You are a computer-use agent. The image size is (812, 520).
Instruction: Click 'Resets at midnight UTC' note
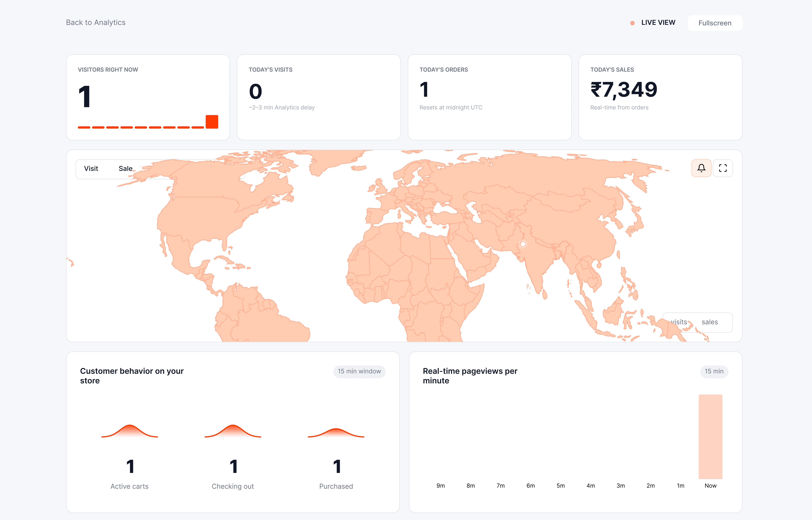(x=451, y=107)
